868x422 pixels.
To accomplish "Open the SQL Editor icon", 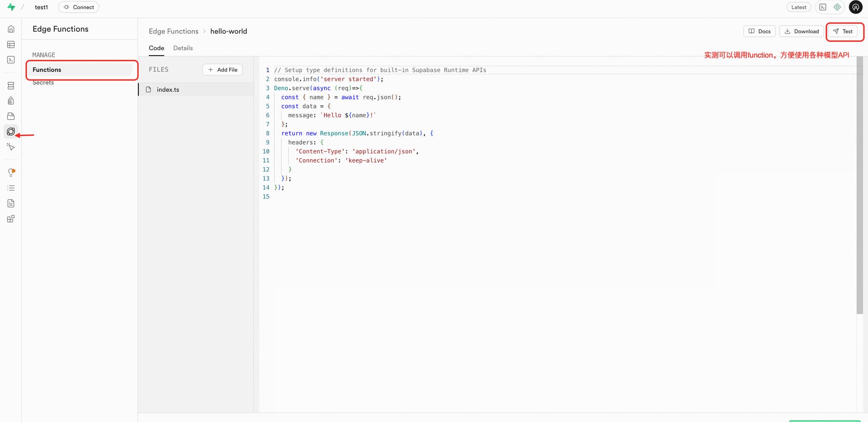I will click(11, 60).
